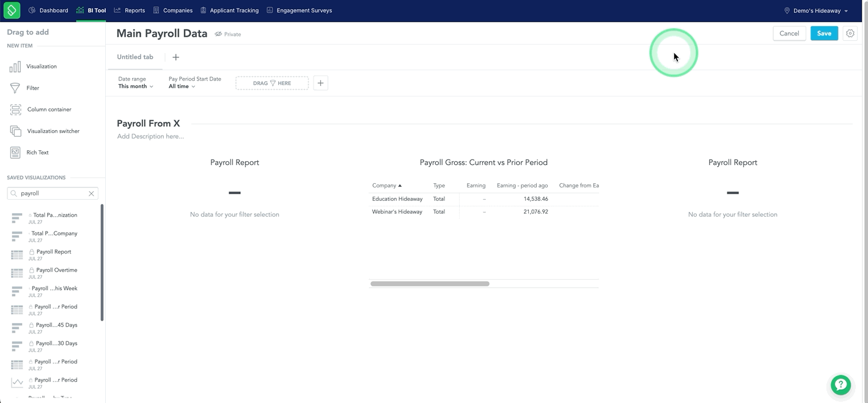The width and height of the screenshot is (868, 403).
Task: Sort by the Company column header
Action: tap(387, 186)
